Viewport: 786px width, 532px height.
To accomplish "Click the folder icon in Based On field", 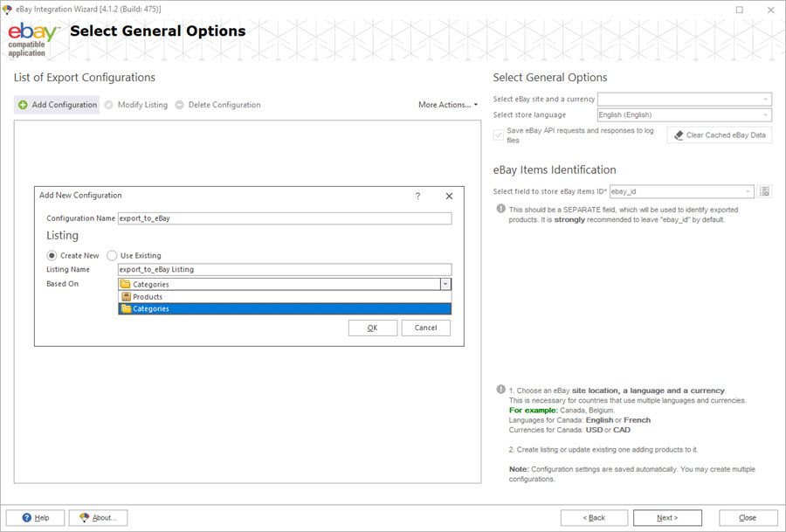I will click(x=125, y=284).
